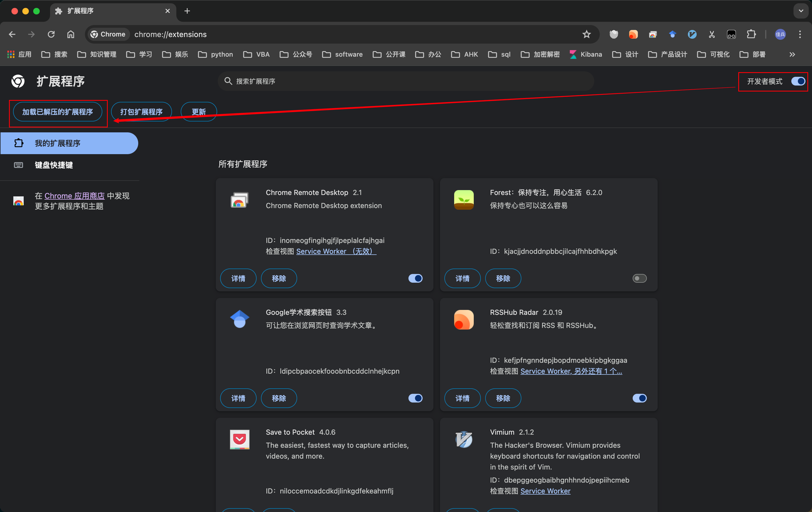812x512 pixels.
Task: Open the software bookmark folder
Action: click(342, 54)
